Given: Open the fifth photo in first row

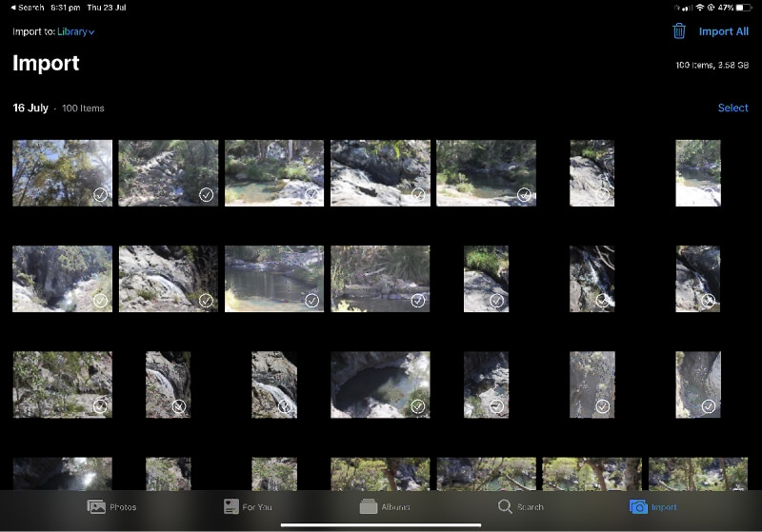Looking at the screenshot, I should tap(486, 172).
